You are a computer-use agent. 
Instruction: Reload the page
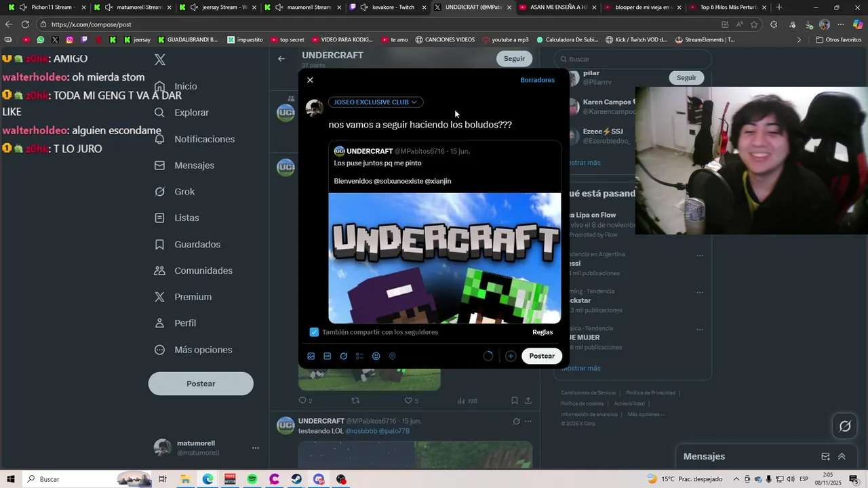pos(25,24)
